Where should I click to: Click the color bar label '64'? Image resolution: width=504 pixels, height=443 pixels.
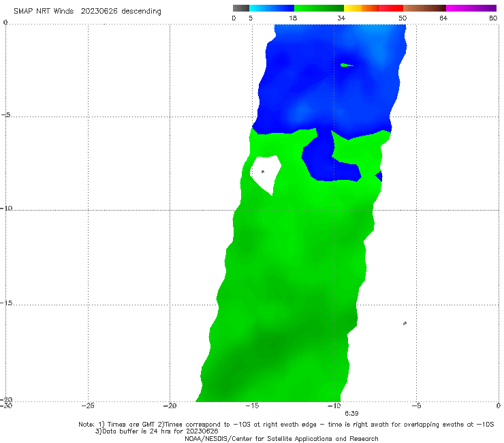coord(443,18)
